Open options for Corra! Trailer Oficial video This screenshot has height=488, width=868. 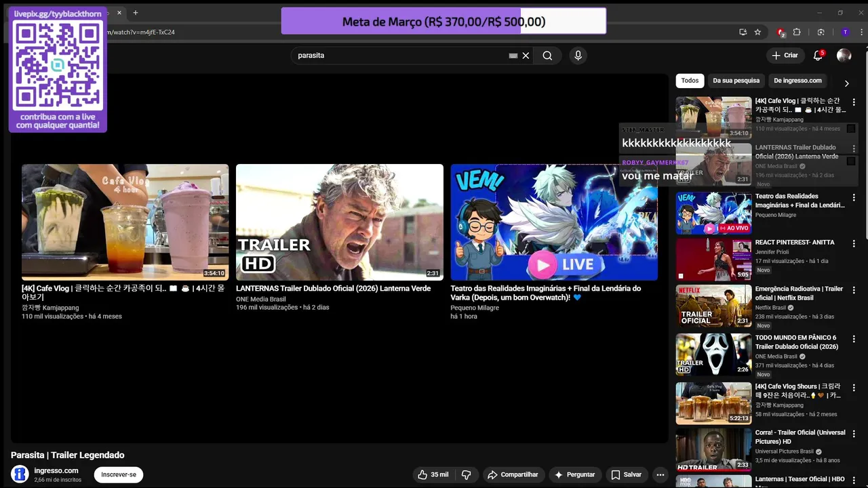coord(854,434)
